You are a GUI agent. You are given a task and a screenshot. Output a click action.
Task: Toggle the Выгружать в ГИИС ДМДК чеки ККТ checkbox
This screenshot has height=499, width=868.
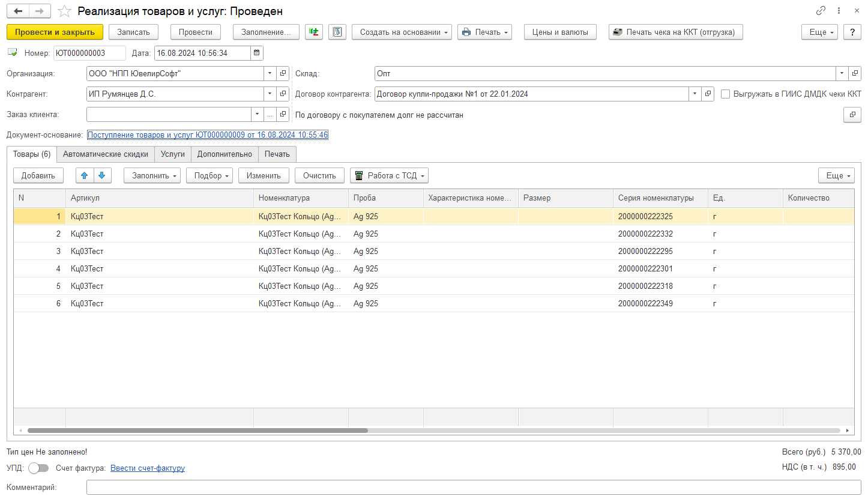point(725,94)
